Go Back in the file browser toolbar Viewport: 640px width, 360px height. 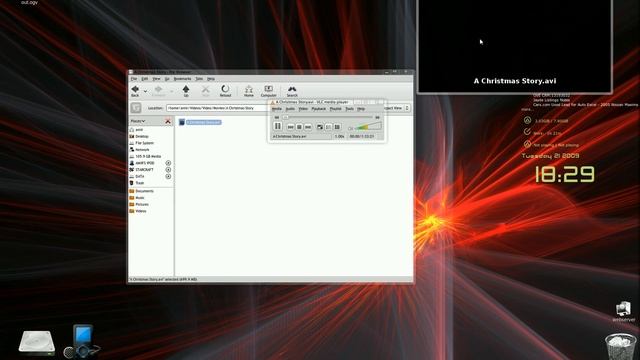tap(135, 91)
